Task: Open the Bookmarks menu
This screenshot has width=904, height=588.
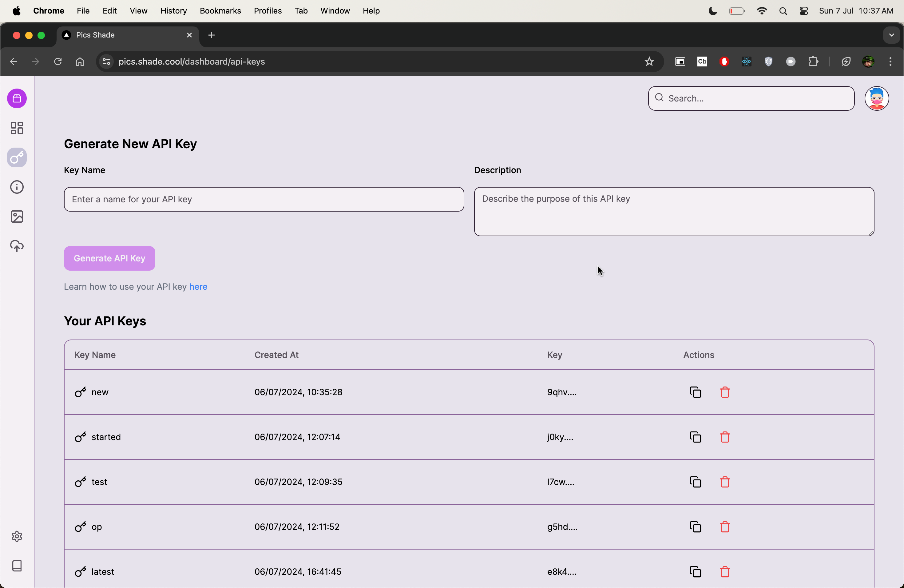Action: click(220, 11)
